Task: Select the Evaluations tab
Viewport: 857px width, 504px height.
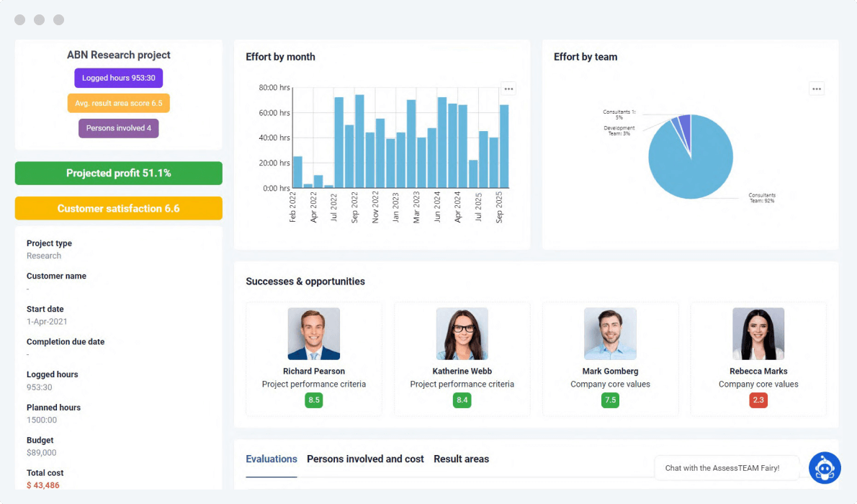Action: point(272,459)
